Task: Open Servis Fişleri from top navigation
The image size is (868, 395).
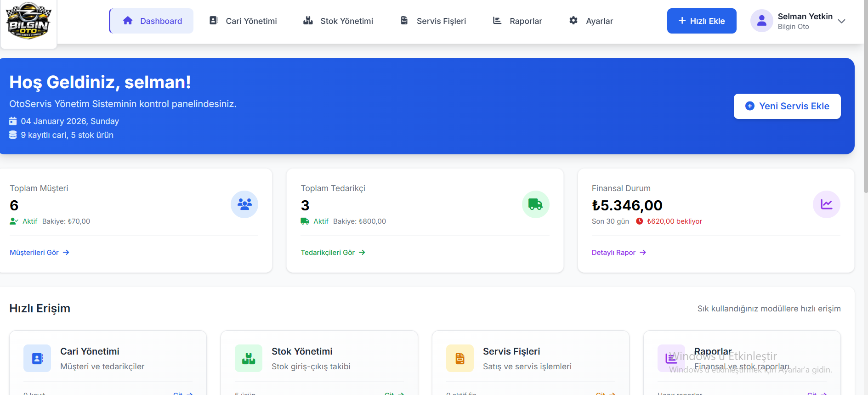Action: pos(433,21)
